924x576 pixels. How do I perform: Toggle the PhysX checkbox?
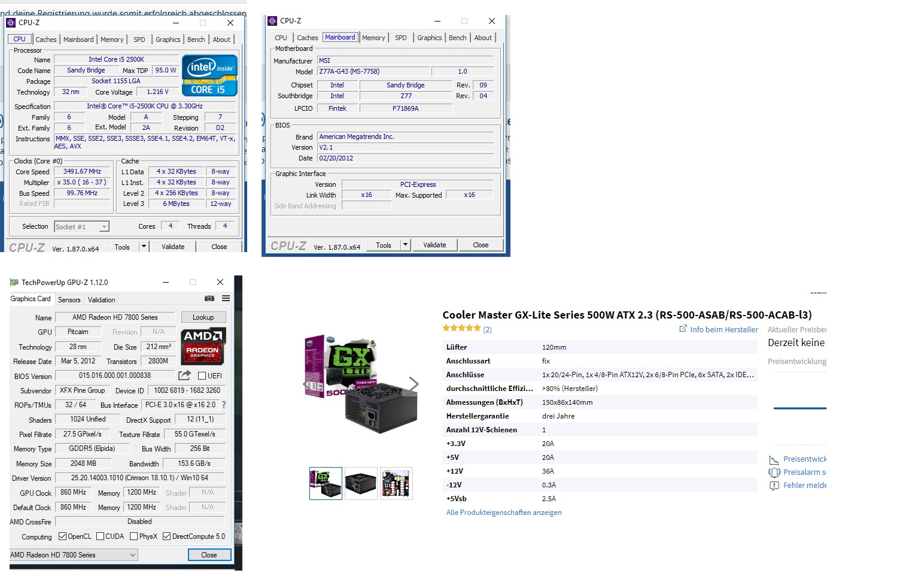pyautogui.click(x=133, y=536)
